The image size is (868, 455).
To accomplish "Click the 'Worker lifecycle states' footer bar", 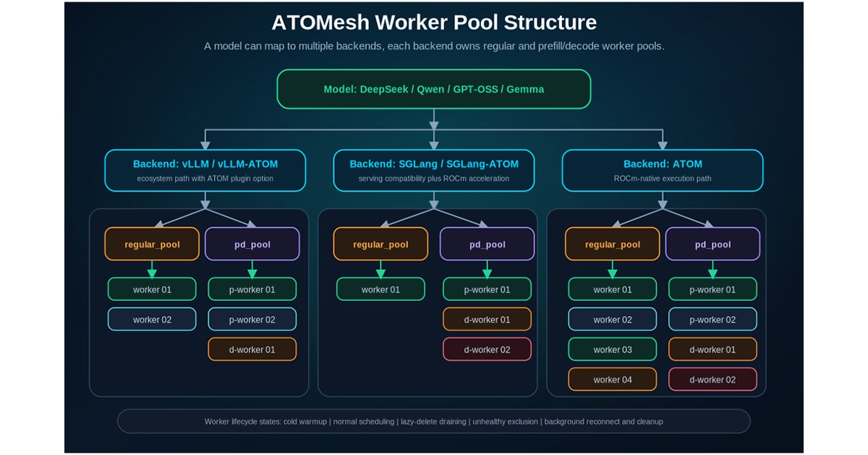I will tap(434, 421).
